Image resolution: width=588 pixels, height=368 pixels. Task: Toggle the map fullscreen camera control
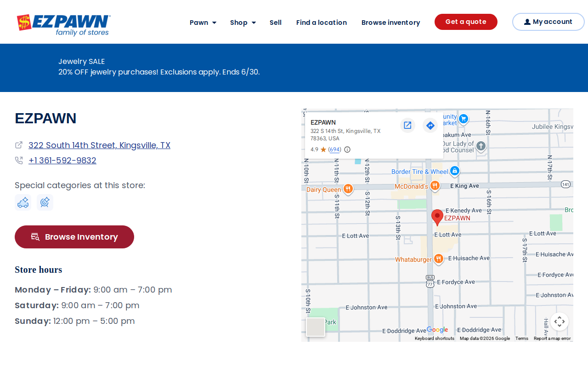[x=560, y=322]
